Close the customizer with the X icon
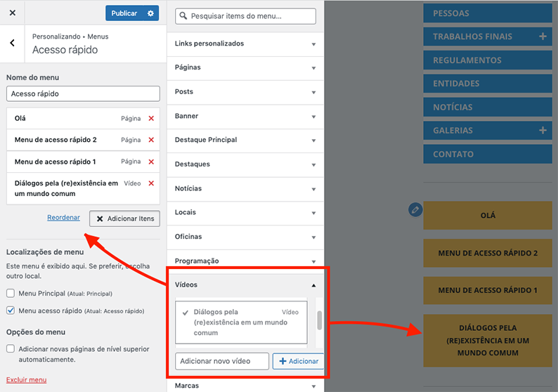 pyautogui.click(x=13, y=13)
